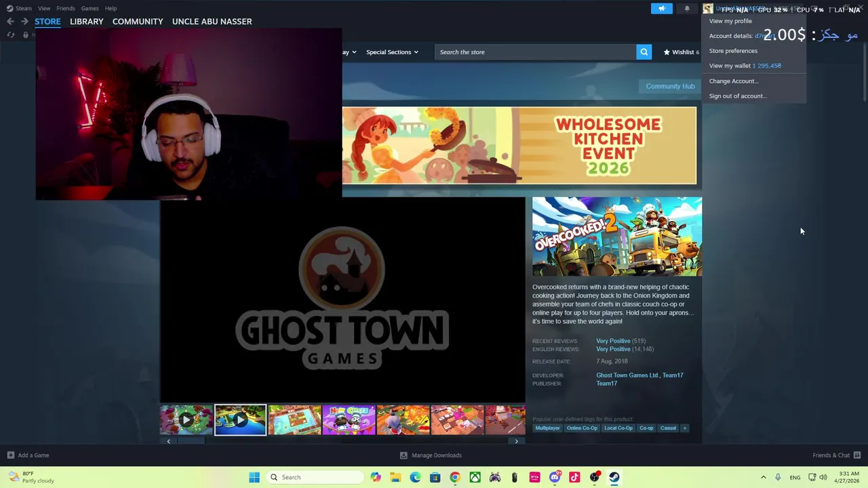Select the purple fourth screenshot thumbnail
Screen dimensions: 868x488
[349, 420]
